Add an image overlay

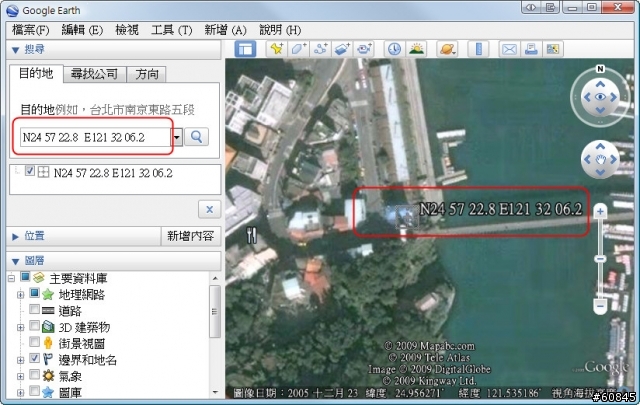tap(342, 49)
